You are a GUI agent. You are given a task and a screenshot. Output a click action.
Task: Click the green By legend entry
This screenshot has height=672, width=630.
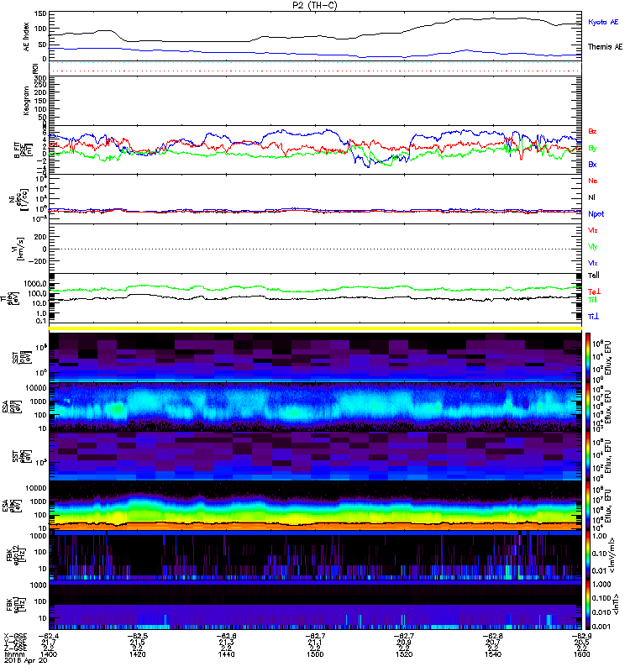[592, 149]
